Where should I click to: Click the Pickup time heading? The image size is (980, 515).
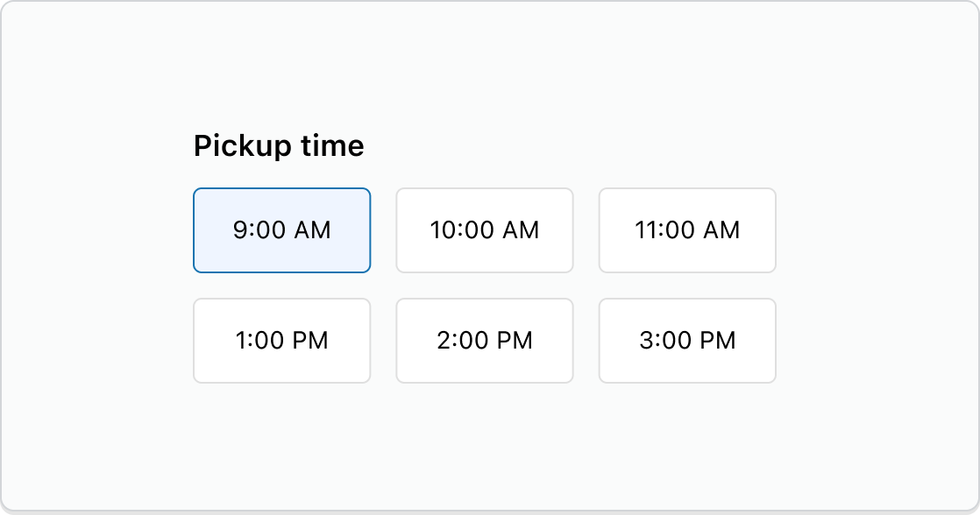pyautogui.click(x=279, y=146)
